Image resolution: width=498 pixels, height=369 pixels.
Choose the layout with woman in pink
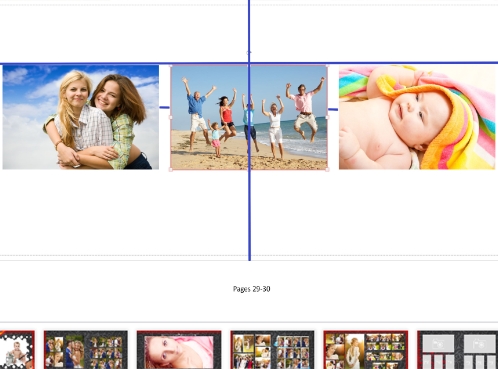point(179,350)
